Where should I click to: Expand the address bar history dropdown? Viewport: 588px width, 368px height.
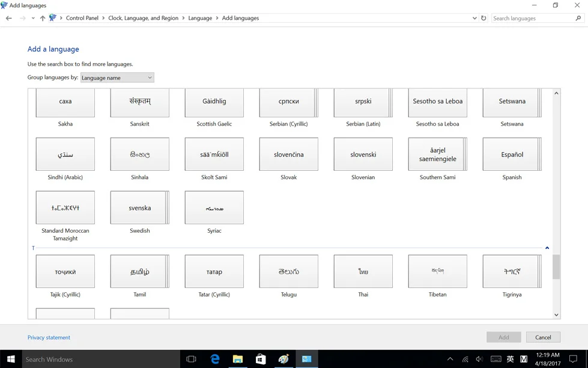pyautogui.click(x=474, y=18)
